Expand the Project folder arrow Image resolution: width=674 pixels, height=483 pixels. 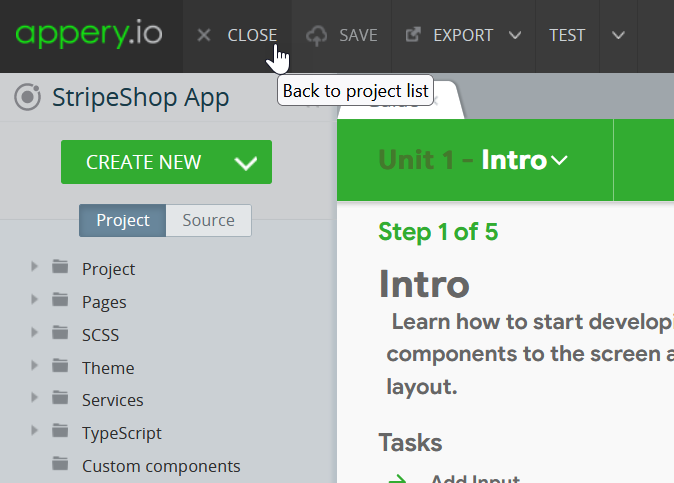[x=34, y=266]
